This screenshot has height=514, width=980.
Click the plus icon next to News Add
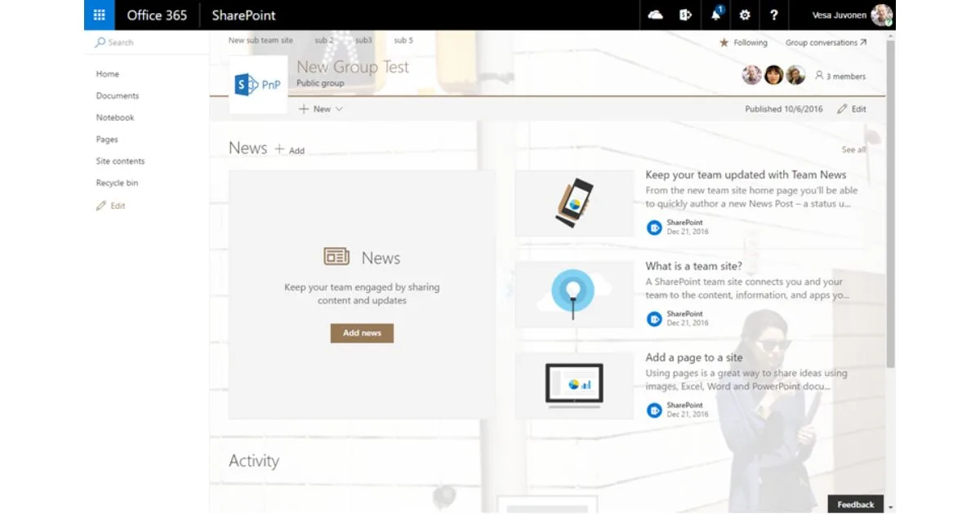tap(279, 149)
